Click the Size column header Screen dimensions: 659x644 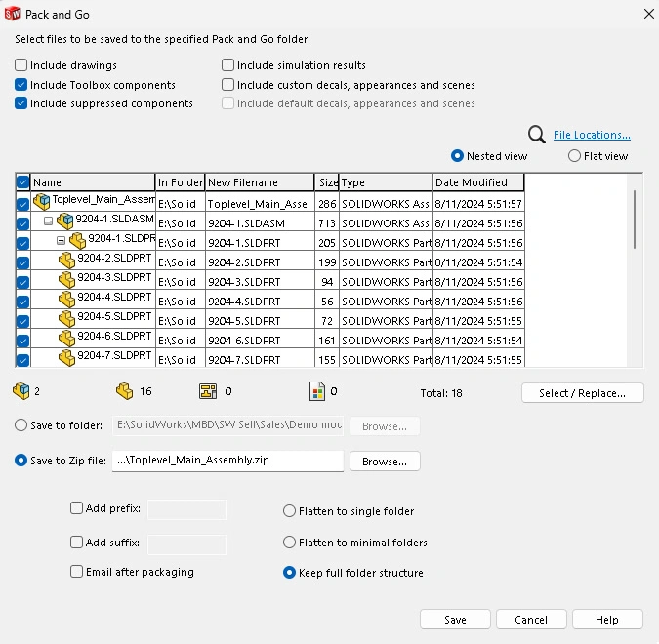(327, 182)
